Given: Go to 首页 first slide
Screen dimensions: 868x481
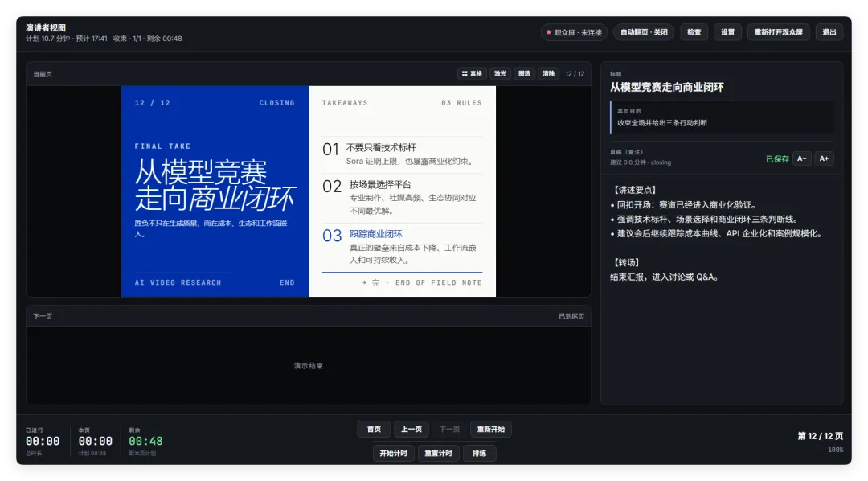Looking at the screenshot, I should coord(375,430).
